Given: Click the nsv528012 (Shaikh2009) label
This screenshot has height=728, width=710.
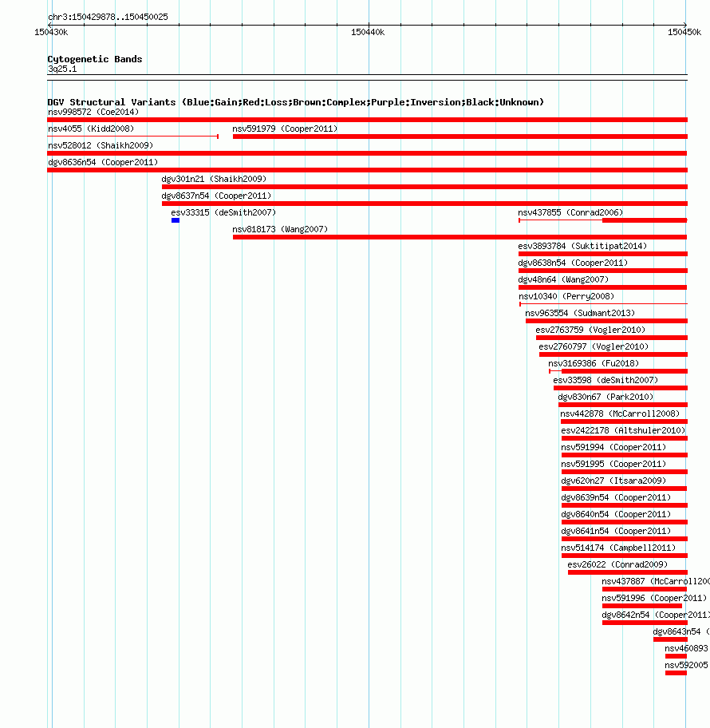Looking at the screenshot, I should [x=101, y=145].
